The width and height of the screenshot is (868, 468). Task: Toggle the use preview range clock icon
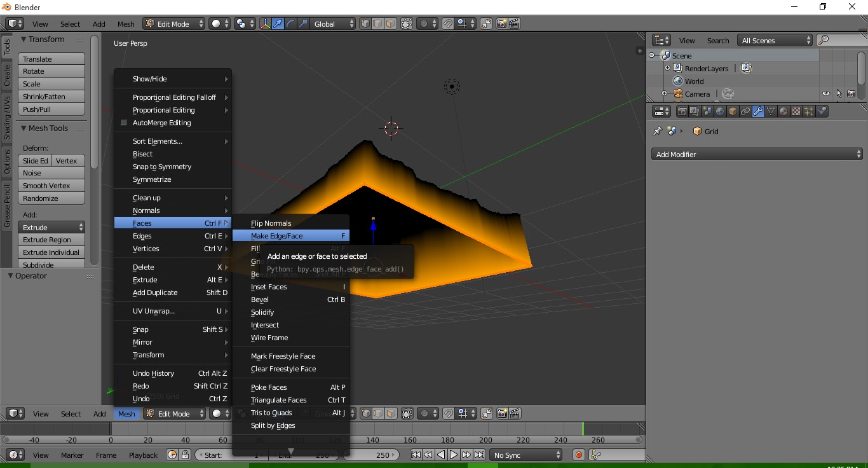pyautogui.click(x=172, y=455)
